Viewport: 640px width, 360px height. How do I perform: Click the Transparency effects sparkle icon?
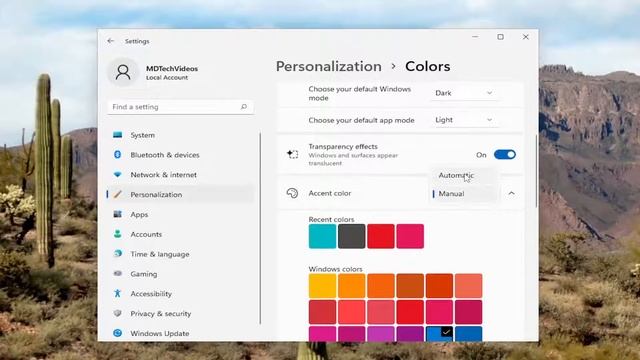click(292, 154)
